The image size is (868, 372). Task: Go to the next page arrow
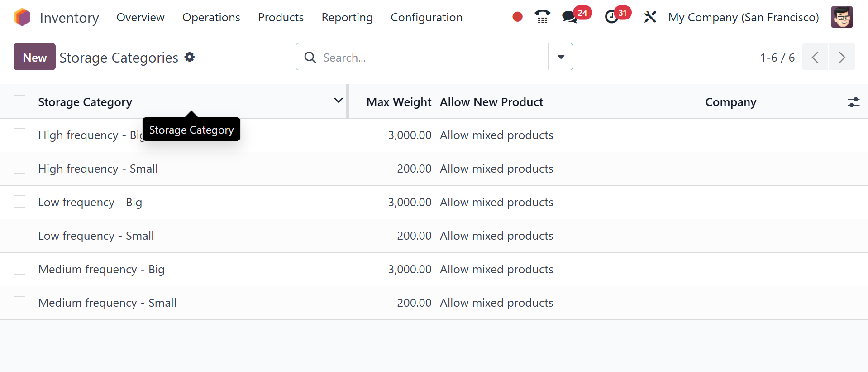click(842, 57)
